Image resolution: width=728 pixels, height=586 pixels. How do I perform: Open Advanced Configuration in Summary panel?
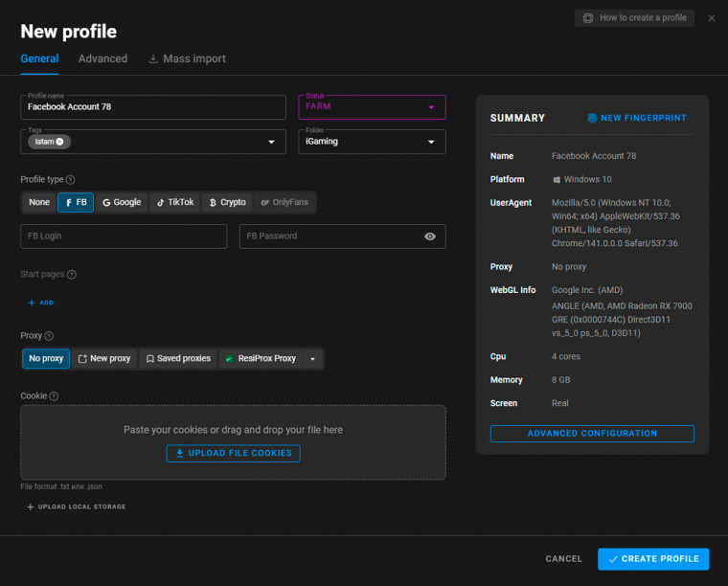(592, 434)
